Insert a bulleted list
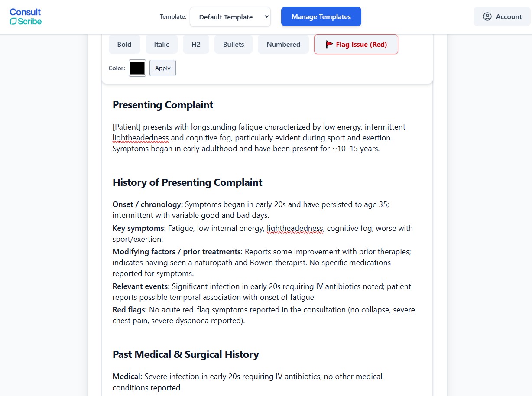The width and height of the screenshot is (532, 396). 233,44
